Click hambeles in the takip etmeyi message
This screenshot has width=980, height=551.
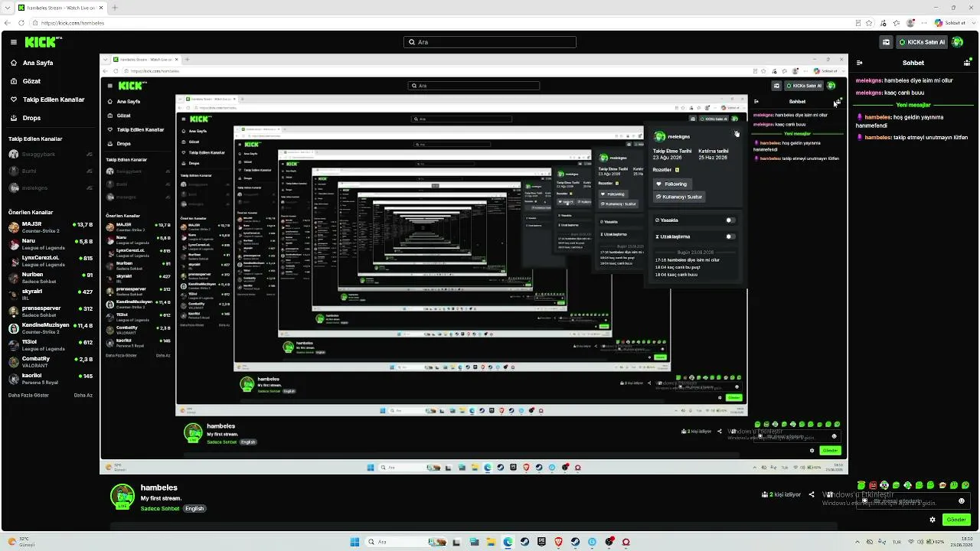[877, 138]
